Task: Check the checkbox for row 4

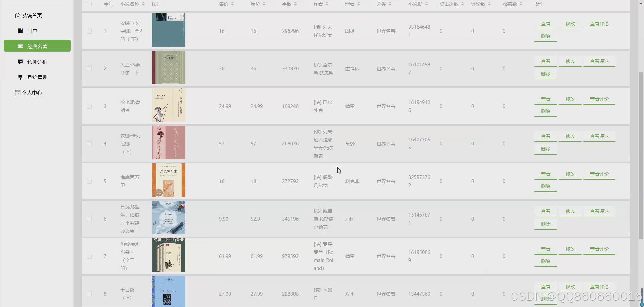Action: [89, 144]
